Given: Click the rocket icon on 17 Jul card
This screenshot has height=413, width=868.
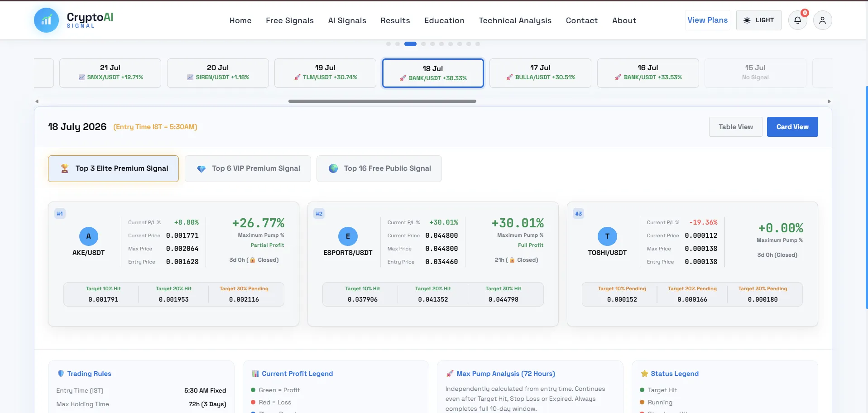Looking at the screenshot, I should point(509,77).
